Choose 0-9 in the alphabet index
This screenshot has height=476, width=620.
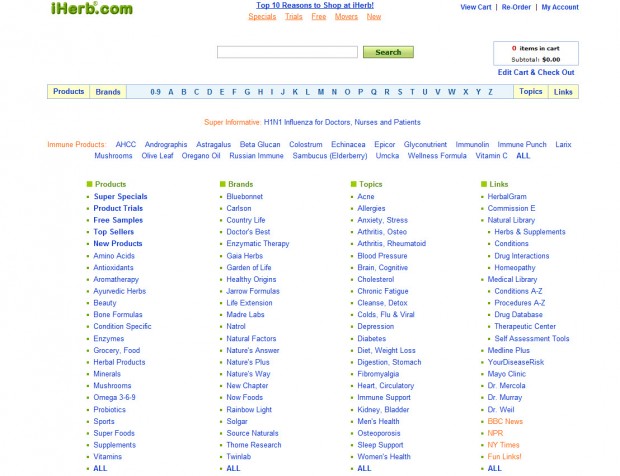click(155, 92)
